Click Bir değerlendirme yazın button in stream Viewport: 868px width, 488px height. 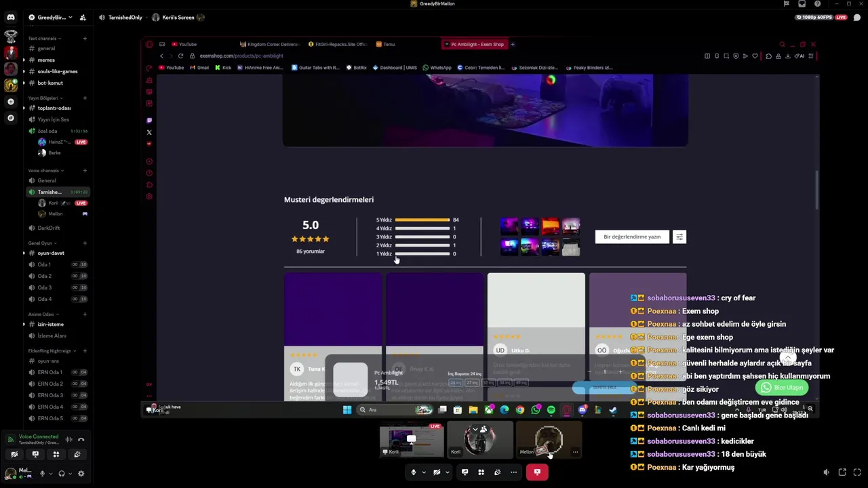coord(632,237)
